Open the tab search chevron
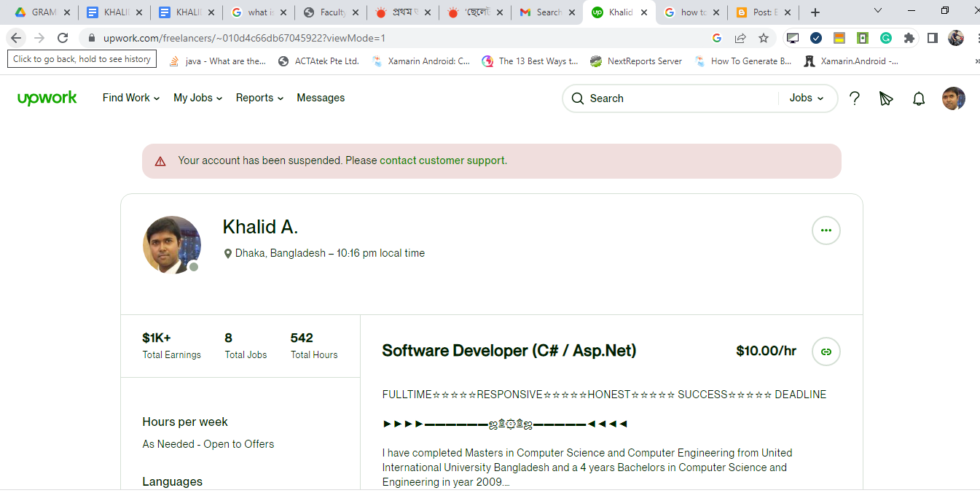This screenshot has width=980, height=493. click(878, 11)
